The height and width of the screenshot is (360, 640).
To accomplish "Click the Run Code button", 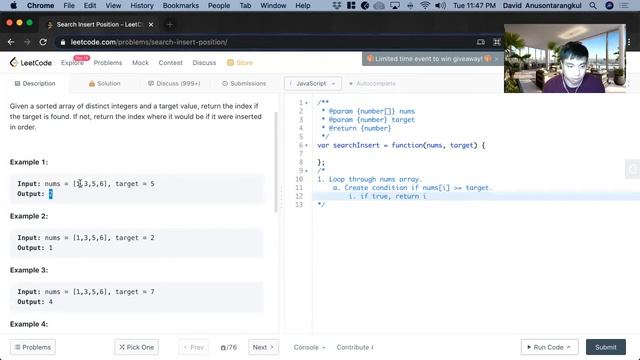I will (549, 347).
